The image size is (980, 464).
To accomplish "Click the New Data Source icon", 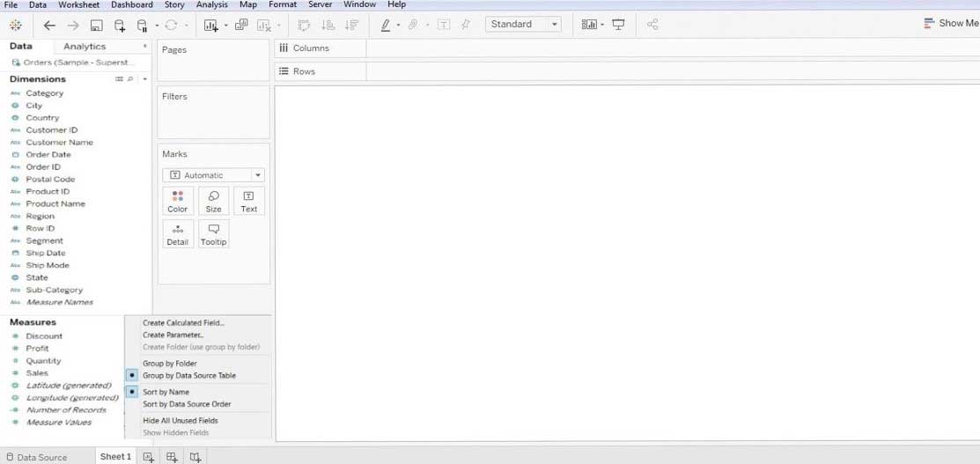I will (x=120, y=25).
